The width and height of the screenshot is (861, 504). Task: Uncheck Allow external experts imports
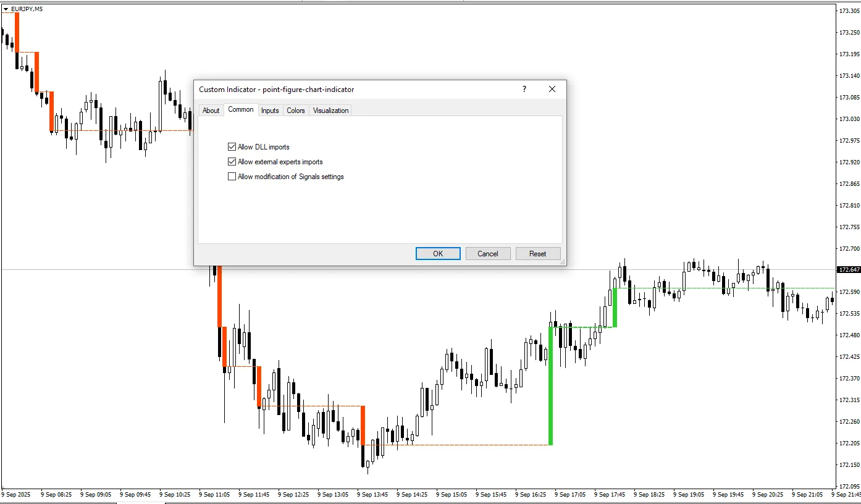(232, 162)
